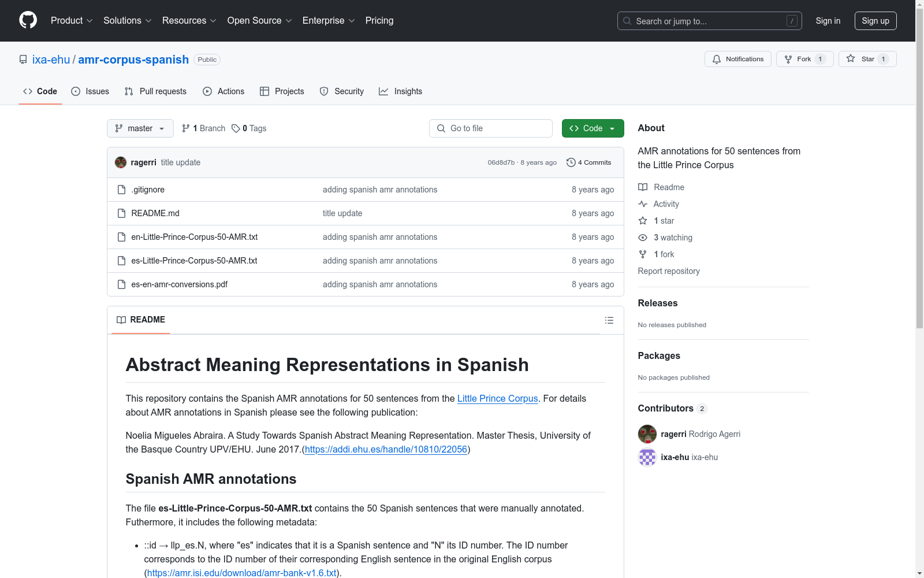Viewport: 924px width, 578px height.
Task: Open ragerri contributor avatar
Action: [x=647, y=434]
